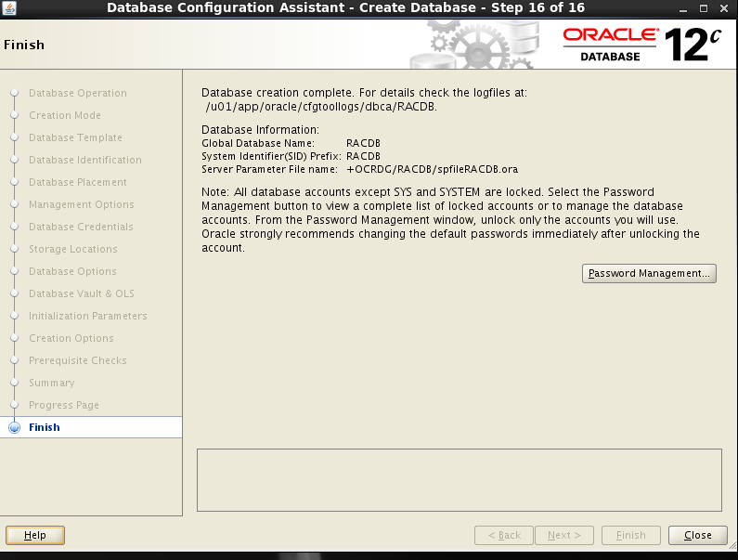This screenshot has height=560, width=738.
Task: Click the Finish page heading
Action: (x=24, y=45)
